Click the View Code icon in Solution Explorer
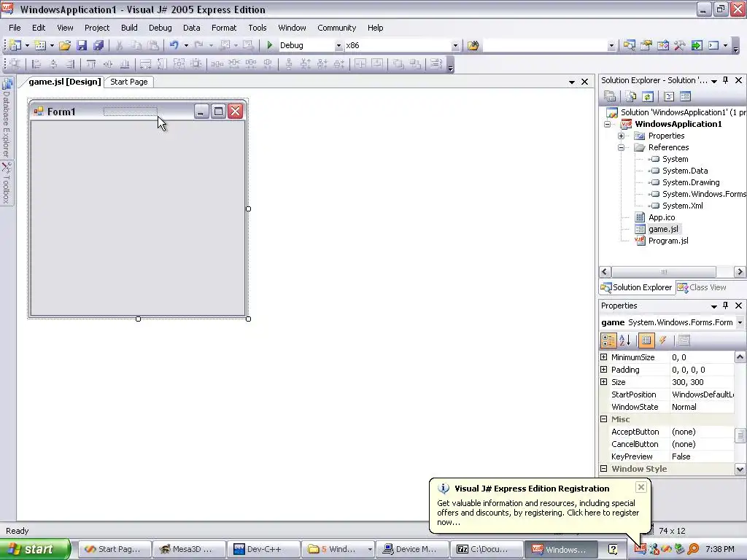The image size is (747, 560). coord(669,97)
